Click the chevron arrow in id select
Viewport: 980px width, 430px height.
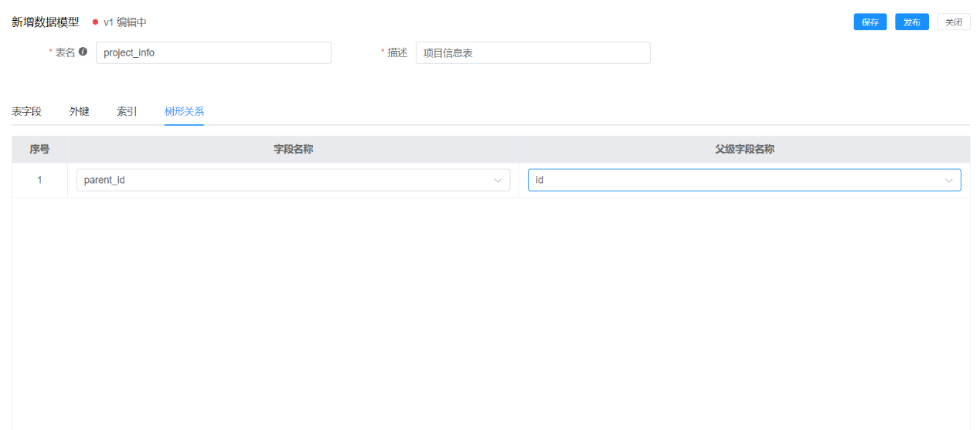[948, 181]
